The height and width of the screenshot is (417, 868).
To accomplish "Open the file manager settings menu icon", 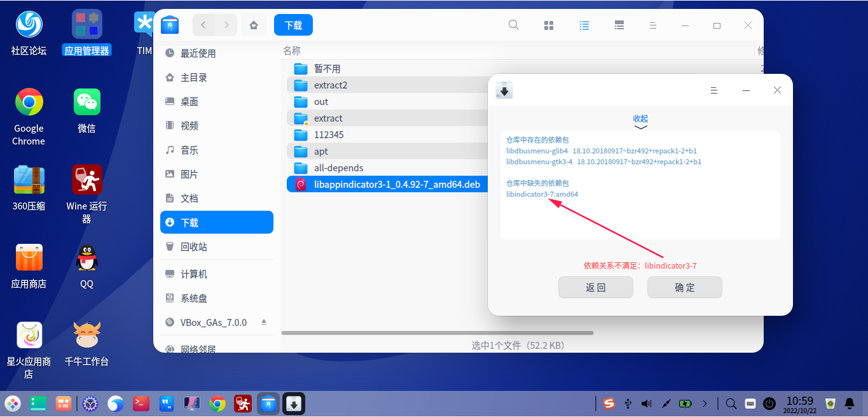I will pos(653,25).
